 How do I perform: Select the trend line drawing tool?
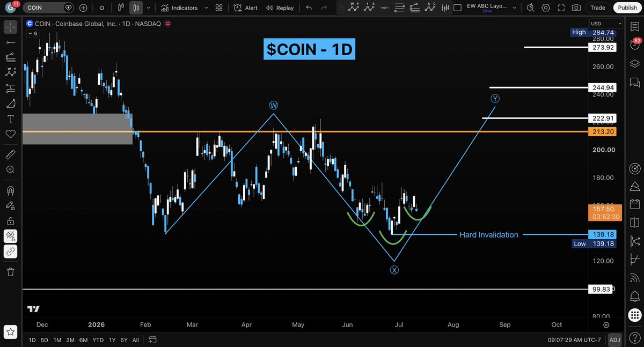(x=11, y=42)
